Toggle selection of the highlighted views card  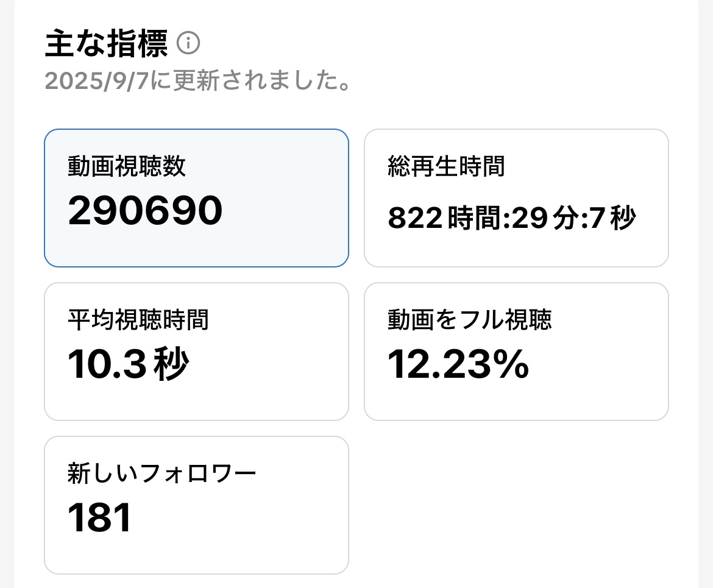click(x=196, y=197)
